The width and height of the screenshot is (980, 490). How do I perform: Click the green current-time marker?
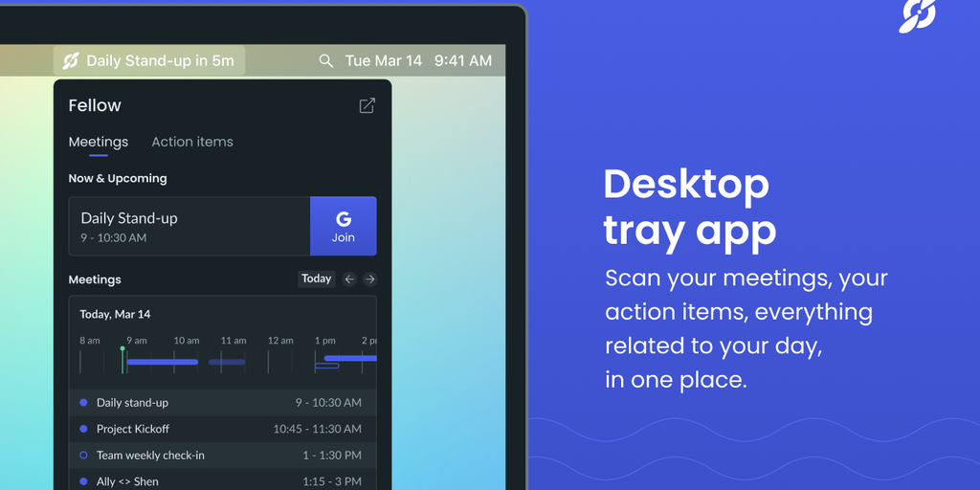(122, 360)
